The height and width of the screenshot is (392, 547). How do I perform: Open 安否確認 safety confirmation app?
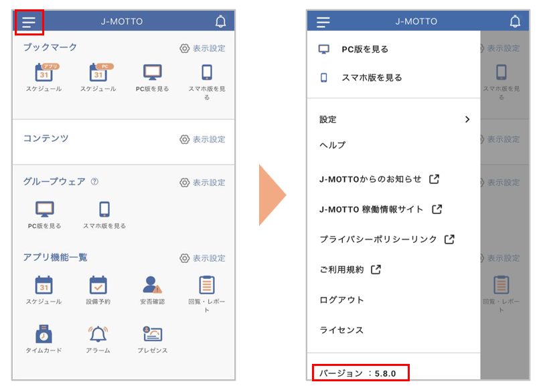point(152,286)
